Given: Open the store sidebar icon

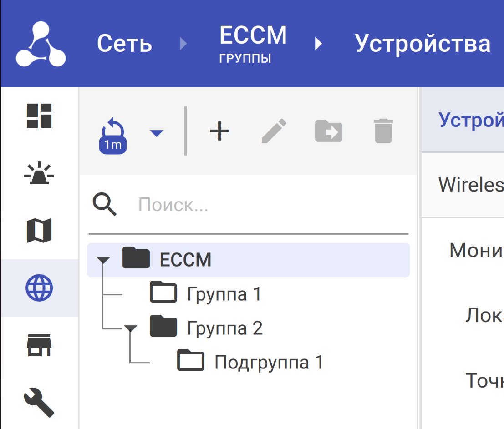Looking at the screenshot, I should tap(39, 345).
